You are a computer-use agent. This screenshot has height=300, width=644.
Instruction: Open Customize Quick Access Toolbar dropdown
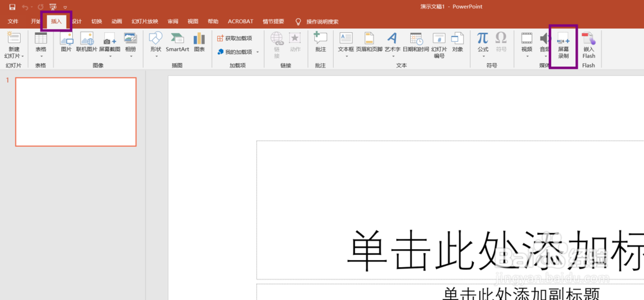click(65, 7)
